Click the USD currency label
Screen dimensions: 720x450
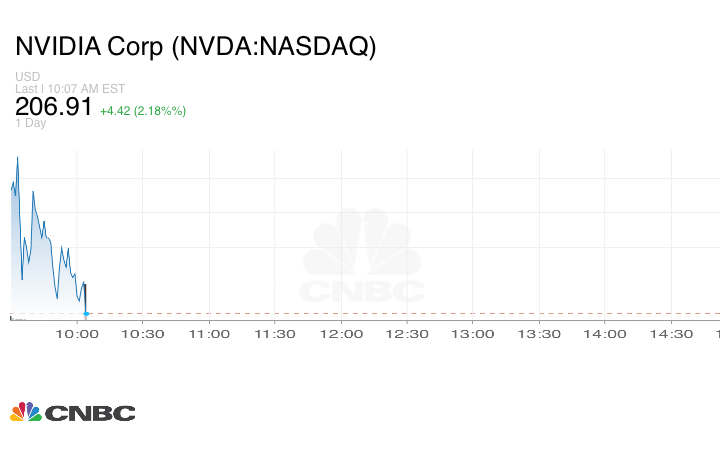tap(27, 77)
